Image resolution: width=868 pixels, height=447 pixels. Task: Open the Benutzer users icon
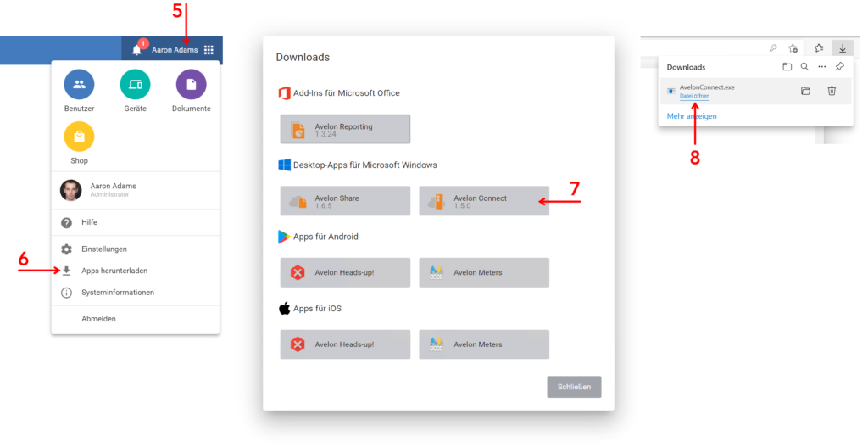pyautogui.click(x=79, y=84)
